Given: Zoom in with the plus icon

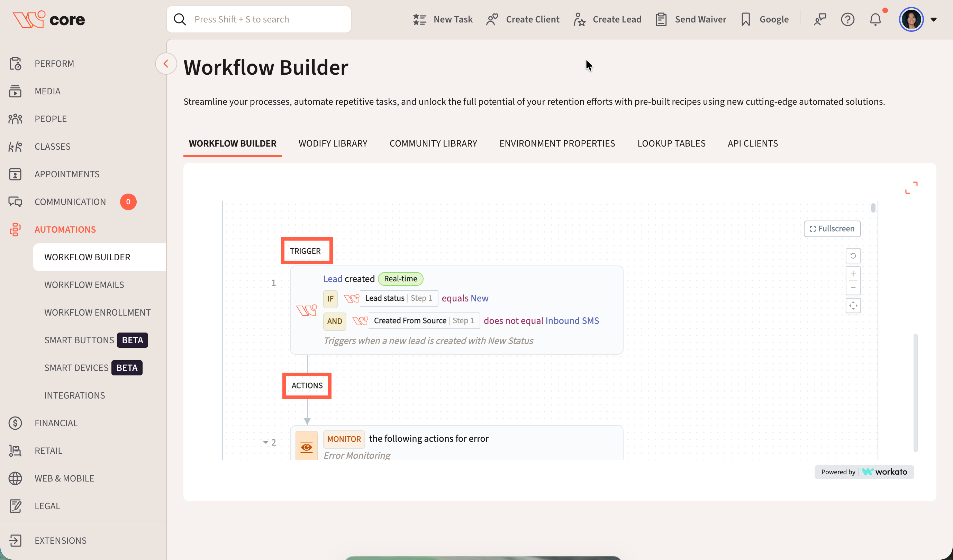Looking at the screenshot, I should [853, 274].
